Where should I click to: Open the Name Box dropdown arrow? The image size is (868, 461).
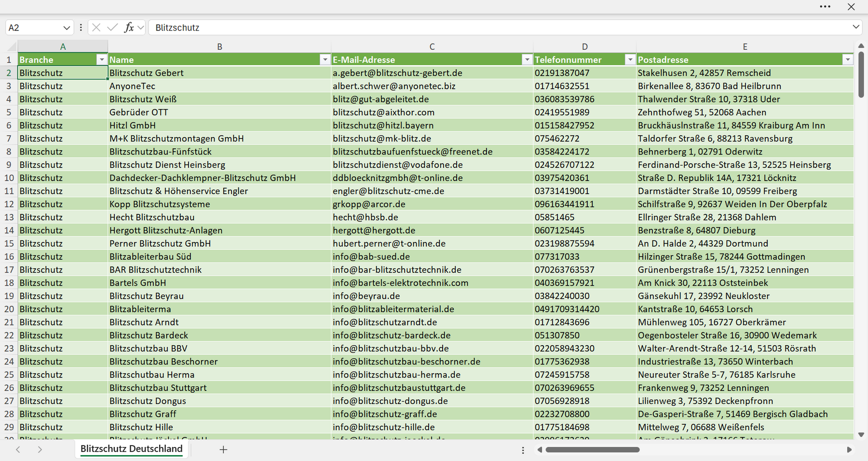click(67, 28)
